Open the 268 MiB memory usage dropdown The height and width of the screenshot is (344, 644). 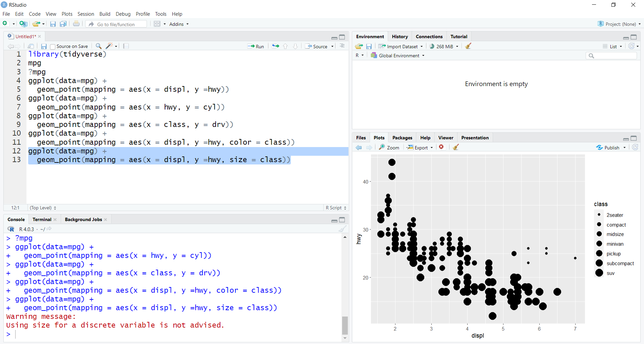444,47
